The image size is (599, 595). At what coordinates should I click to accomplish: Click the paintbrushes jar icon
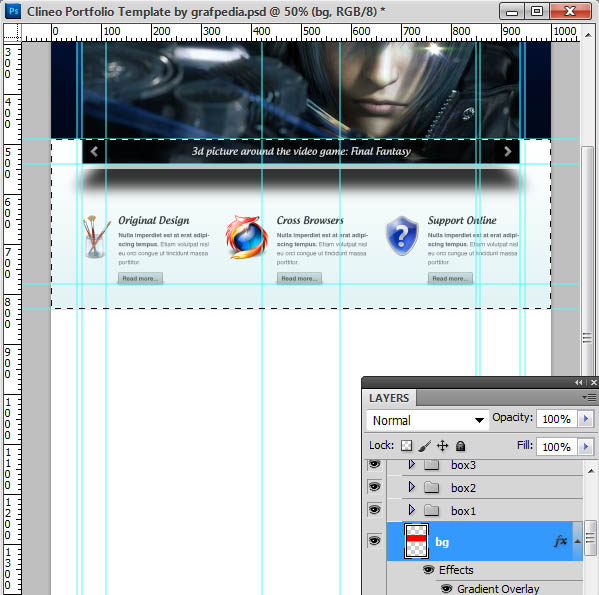tap(96, 237)
